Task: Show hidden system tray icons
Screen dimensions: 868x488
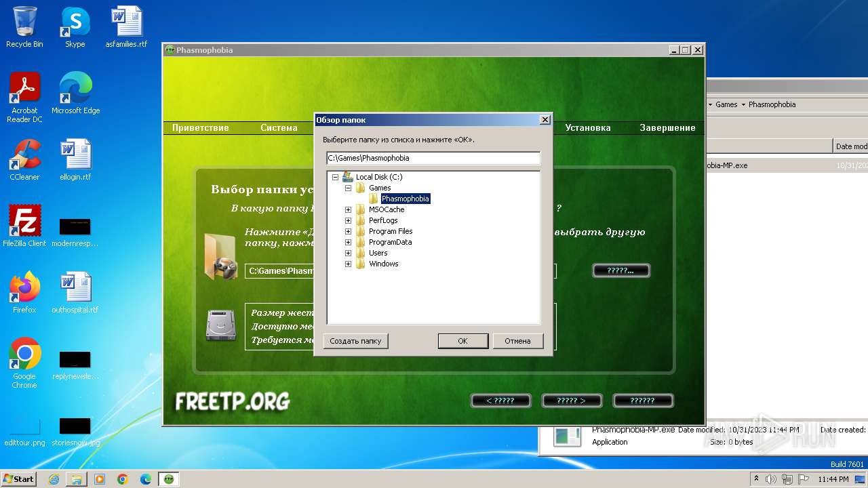Action: pyautogui.click(x=756, y=479)
